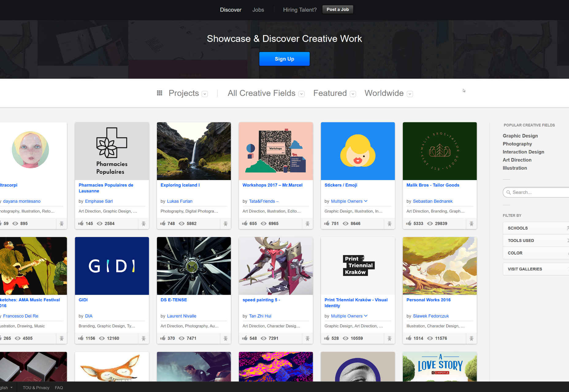
Task: Open GIDI logo thumbnail
Action: 112,266
